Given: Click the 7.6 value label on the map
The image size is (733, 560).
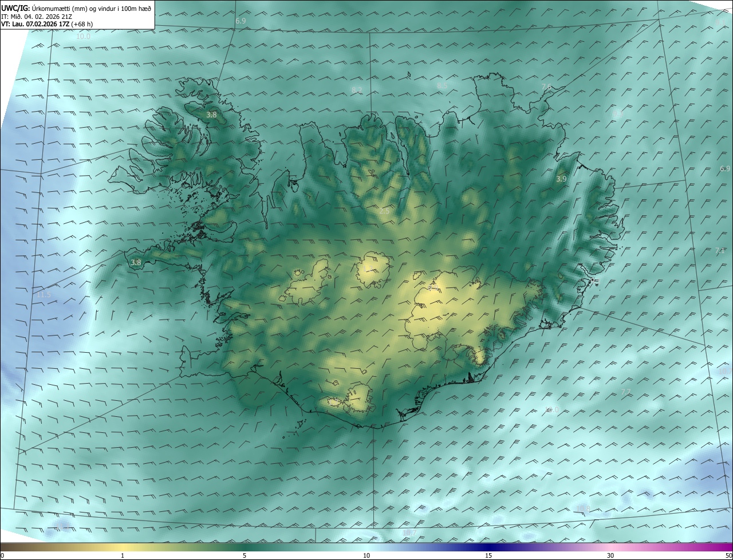Looking at the screenshot, I should [x=546, y=86].
